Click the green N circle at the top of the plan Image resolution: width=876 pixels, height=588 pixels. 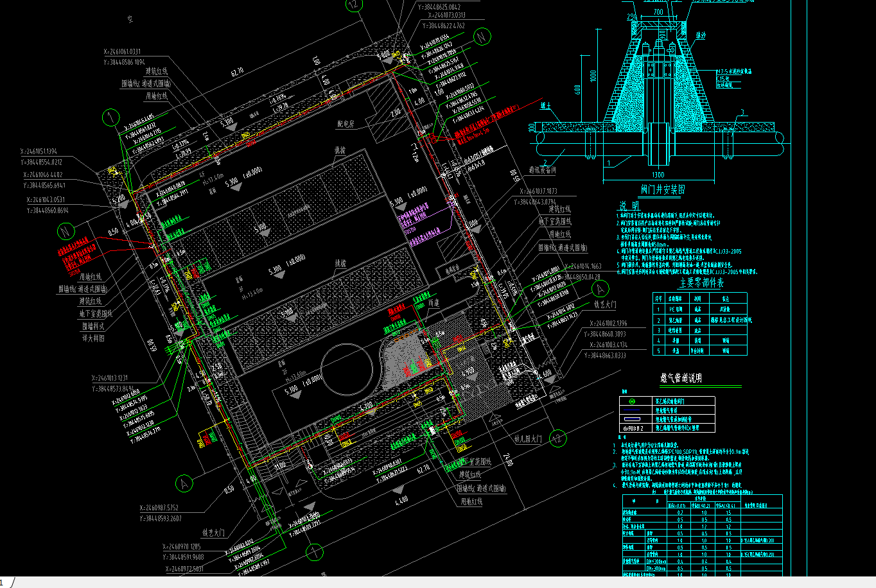click(x=482, y=38)
